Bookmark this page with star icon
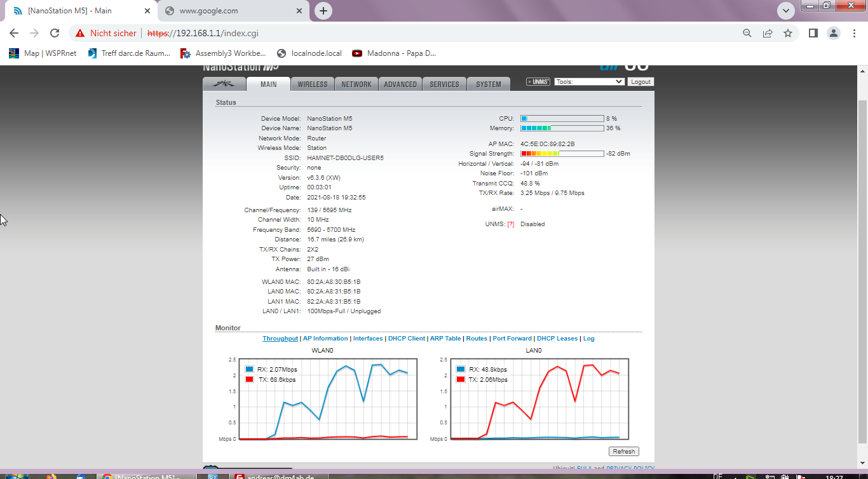868x479 pixels. point(788,33)
